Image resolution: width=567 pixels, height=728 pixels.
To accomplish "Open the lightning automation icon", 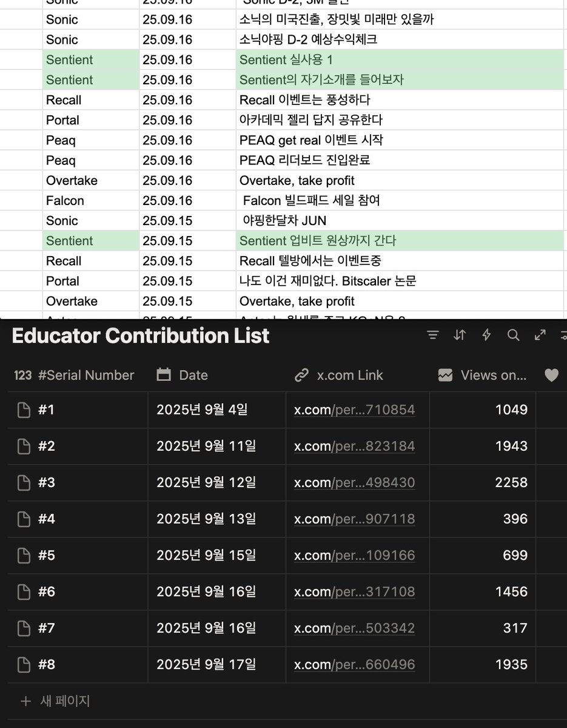I will (486, 335).
